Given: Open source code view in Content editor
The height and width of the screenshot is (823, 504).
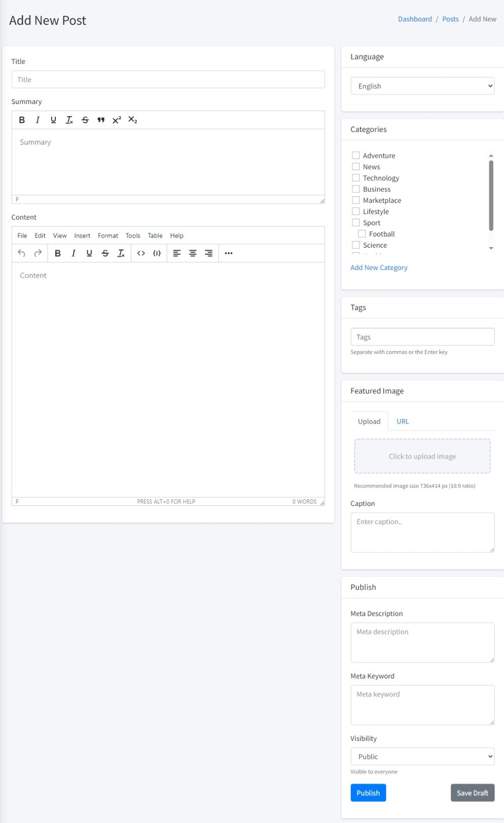Looking at the screenshot, I should (141, 253).
